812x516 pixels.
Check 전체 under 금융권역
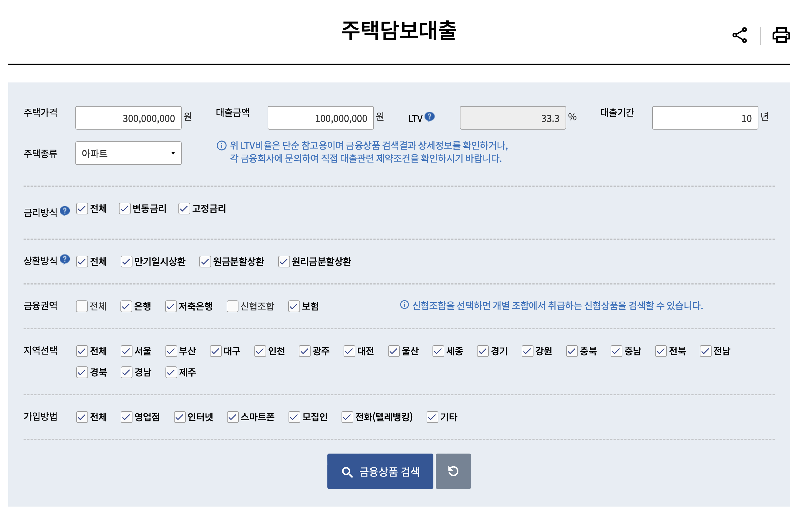pos(82,306)
